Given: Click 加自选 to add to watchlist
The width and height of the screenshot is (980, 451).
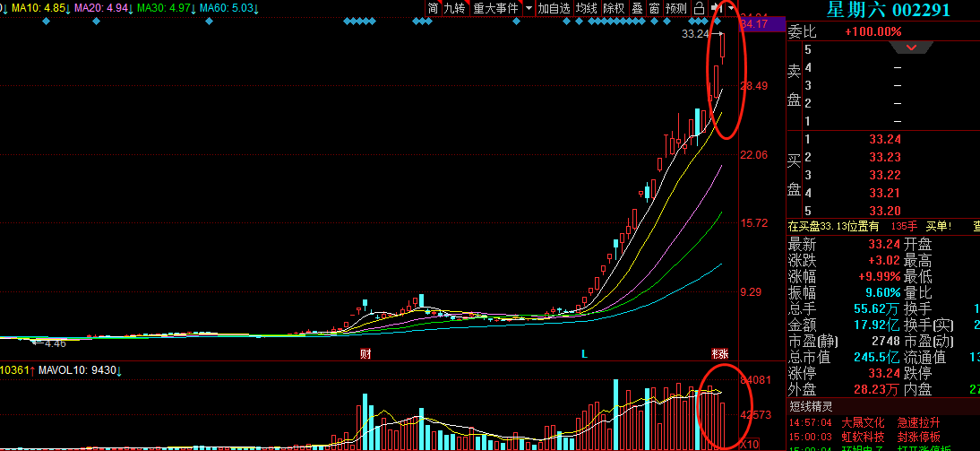Looking at the screenshot, I should point(554,8).
